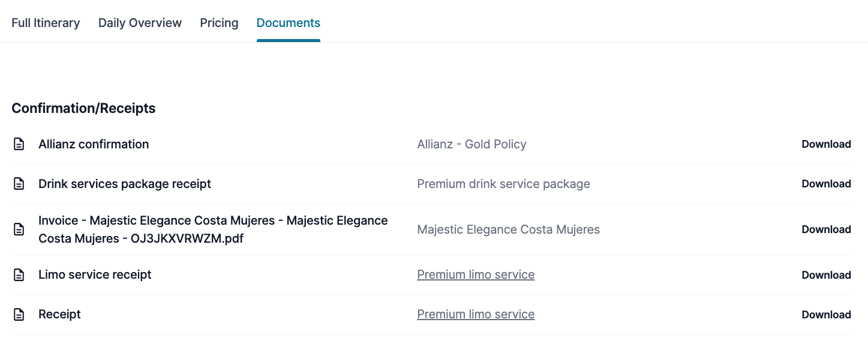Viewport: 868px width, 343px height.
Task: Click the document icon for Majestic Elegance invoice
Action: tap(19, 229)
